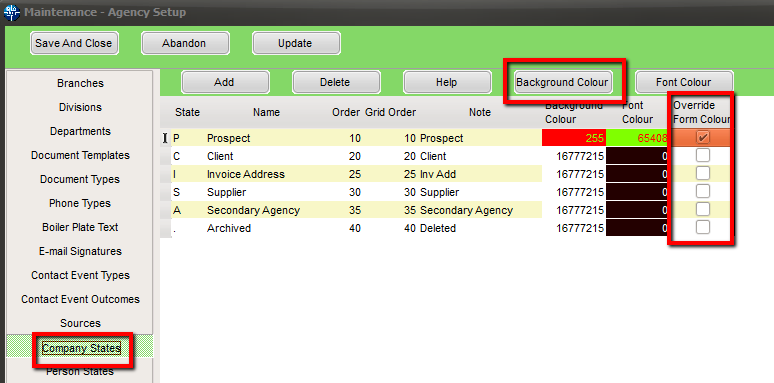Click Prospect's green font colour cell 65408
Screen dimensions: 774x383
[637, 138]
